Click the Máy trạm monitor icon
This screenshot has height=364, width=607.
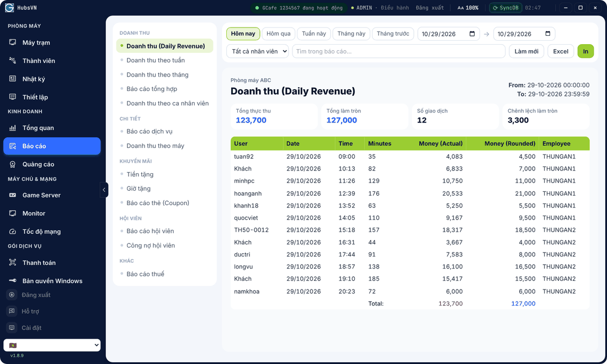pyautogui.click(x=13, y=42)
